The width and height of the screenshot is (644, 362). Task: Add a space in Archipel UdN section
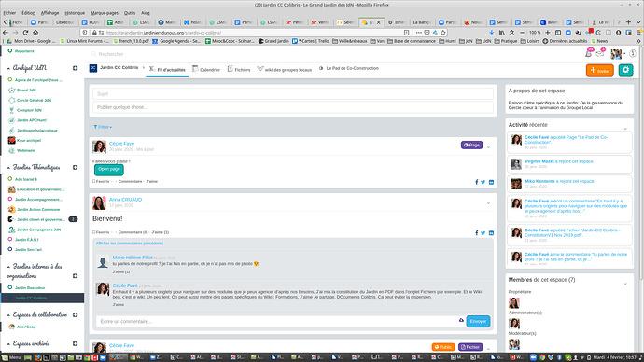click(x=76, y=68)
